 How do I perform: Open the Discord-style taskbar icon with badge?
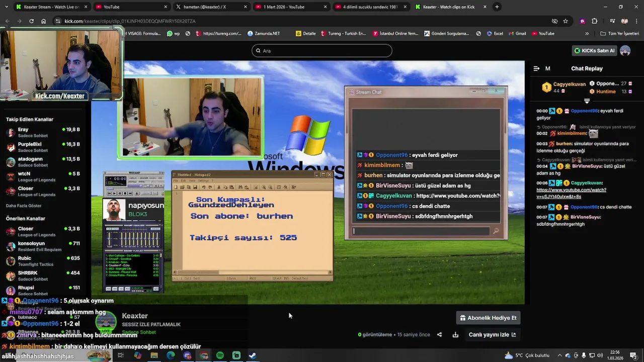187,355
